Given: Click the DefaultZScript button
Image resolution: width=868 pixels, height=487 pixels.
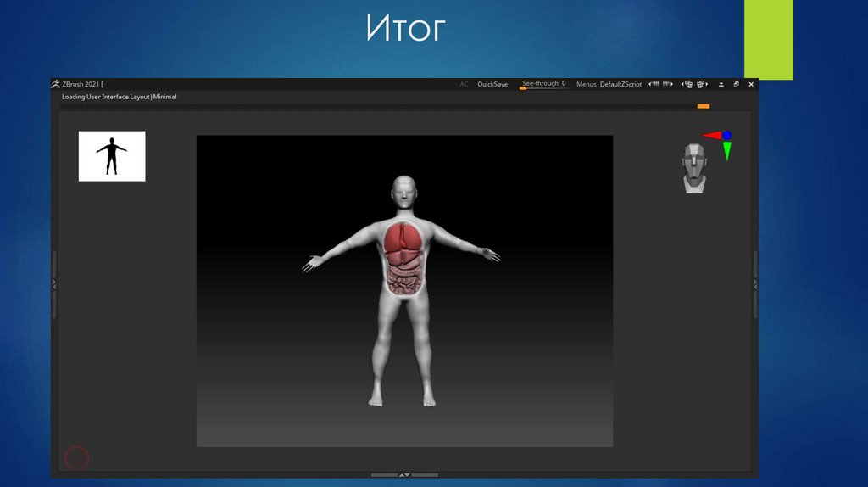Looking at the screenshot, I should (x=620, y=84).
